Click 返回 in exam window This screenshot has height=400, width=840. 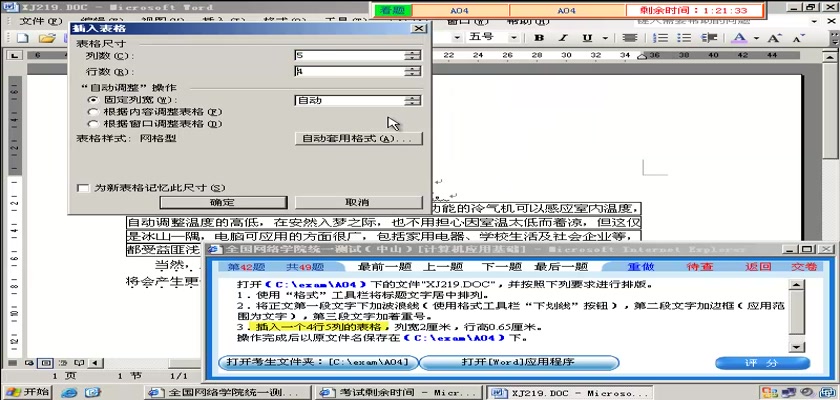(x=758, y=267)
